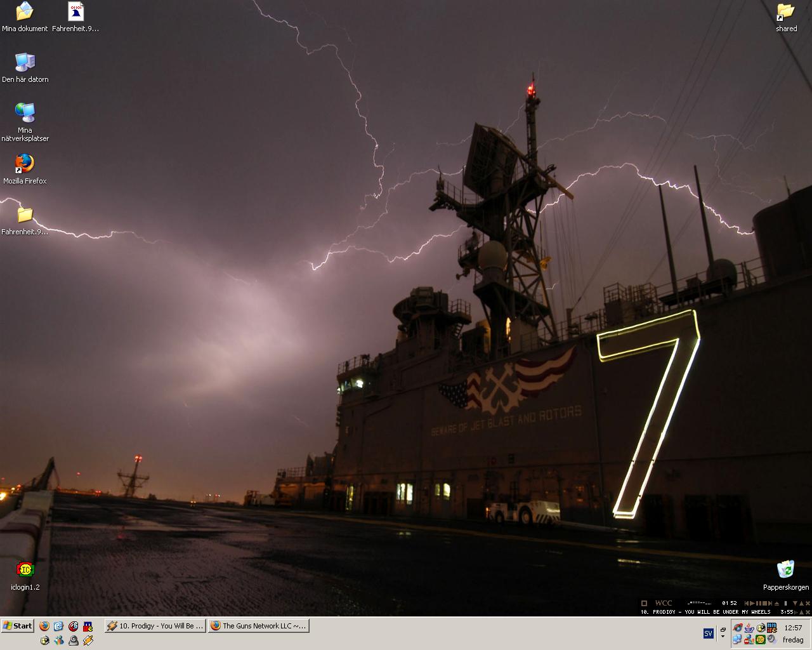Select the iclogin1.2 desktop icon

coord(25,575)
